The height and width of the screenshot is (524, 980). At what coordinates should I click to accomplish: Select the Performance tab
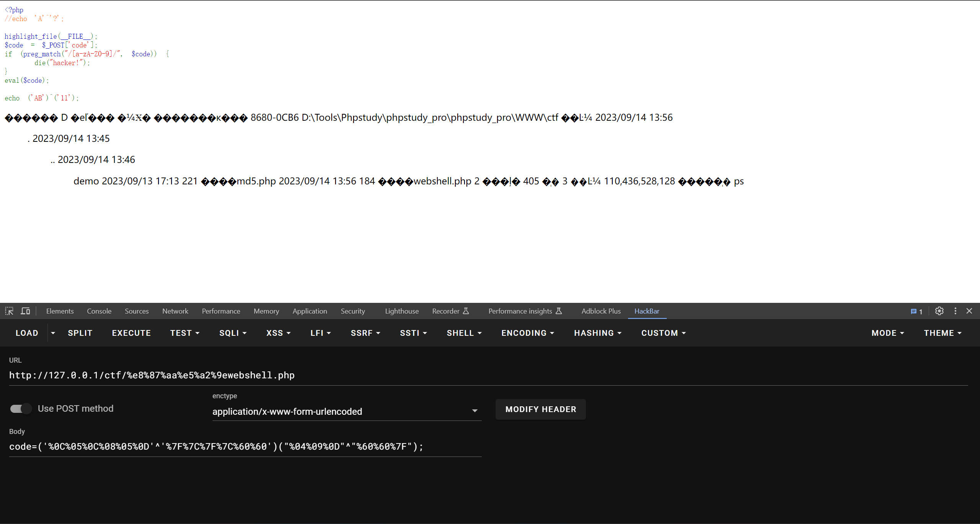(x=221, y=311)
